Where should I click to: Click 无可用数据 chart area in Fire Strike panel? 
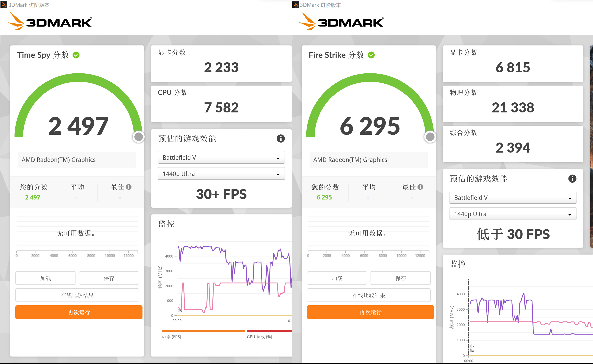tap(368, 233)
